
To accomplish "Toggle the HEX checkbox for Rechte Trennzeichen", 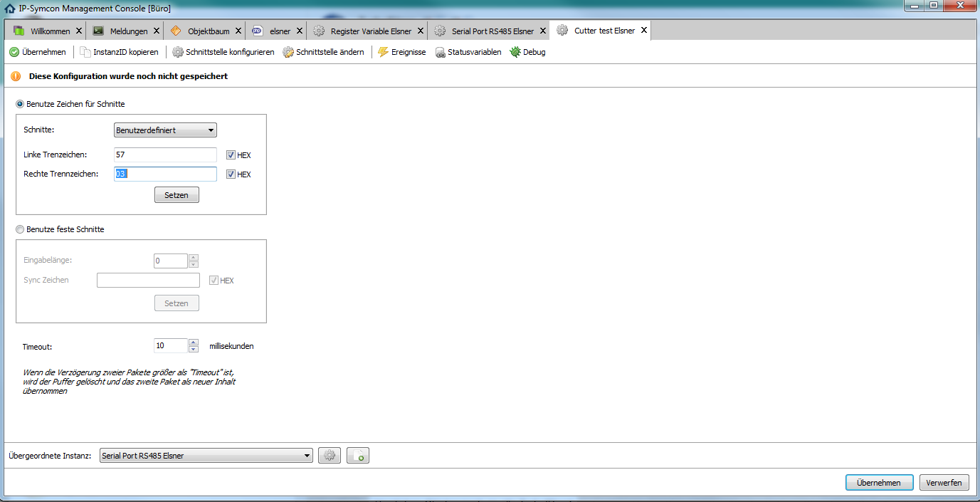I will click(x=231, y=174).
